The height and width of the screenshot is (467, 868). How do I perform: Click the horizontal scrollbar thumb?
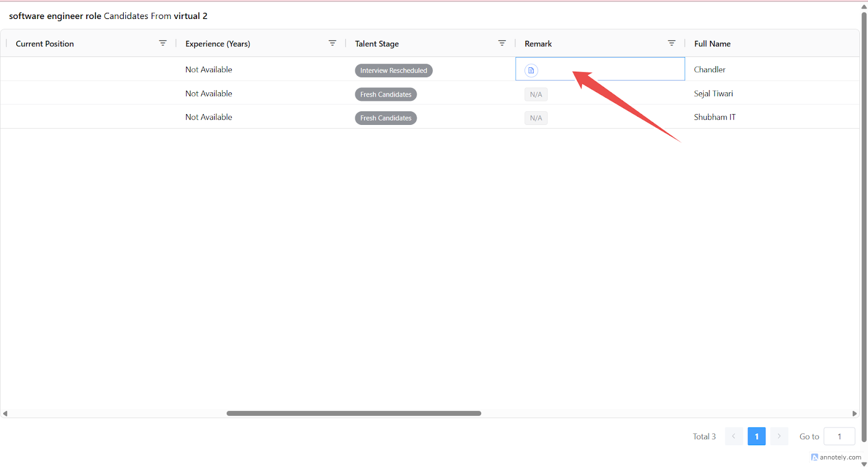coord(354,413)
